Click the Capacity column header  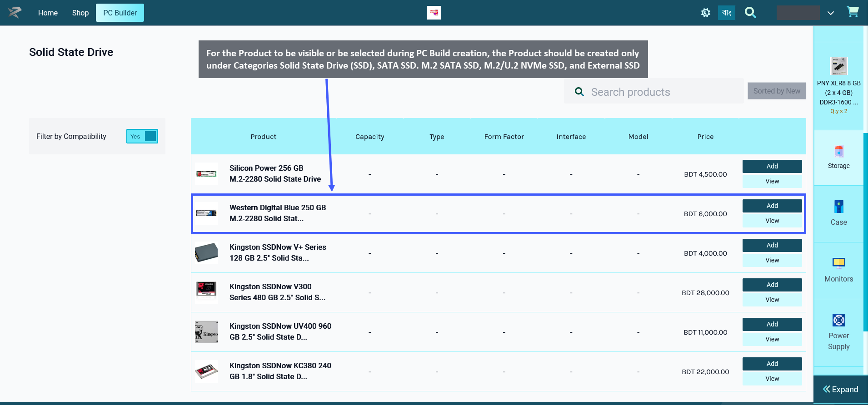(369, 137)
